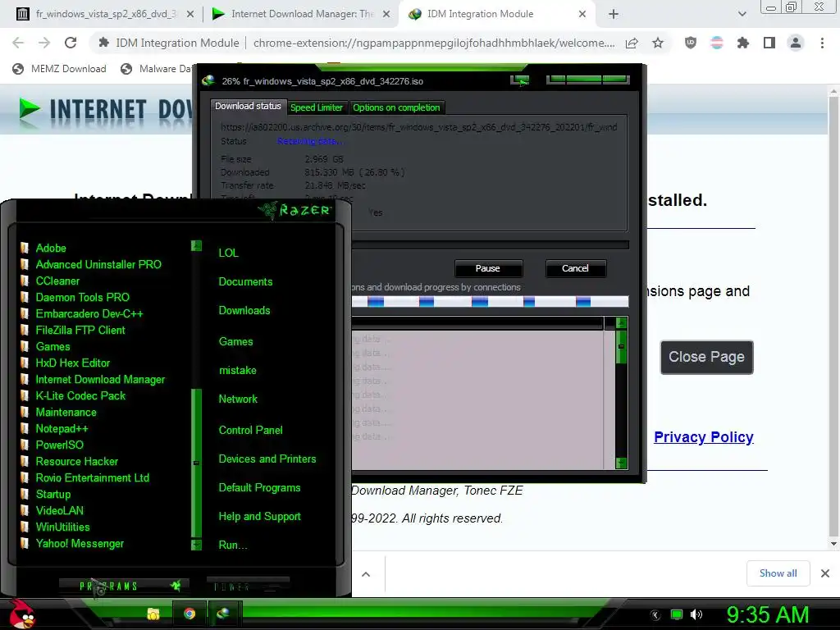Open the Privacy Policy link

point(703,437)
